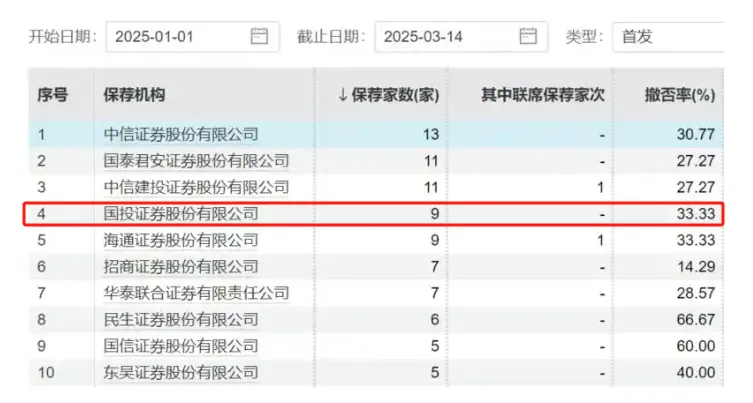753x403 pixels.
Task: Open the start date calendar icon
Action: (259, 36)
